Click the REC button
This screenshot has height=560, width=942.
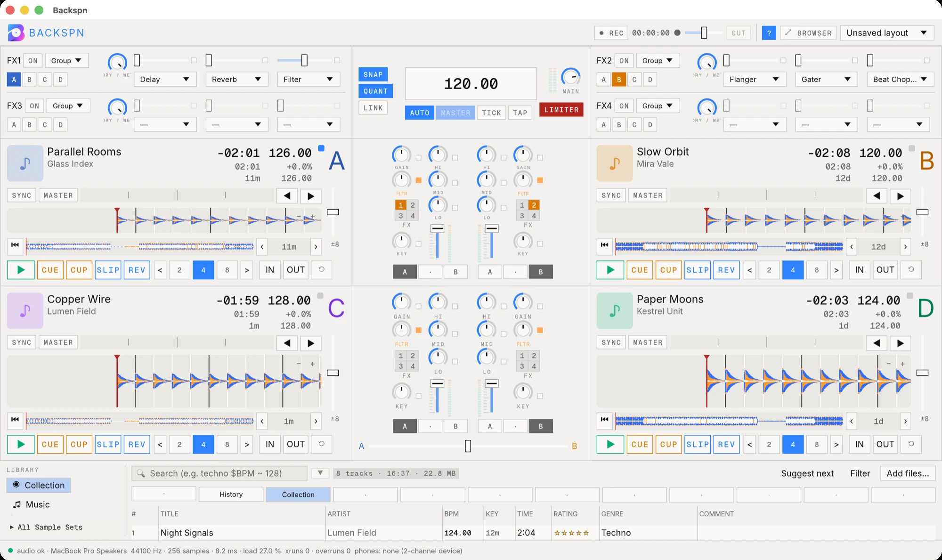click(x=611, y=33)
